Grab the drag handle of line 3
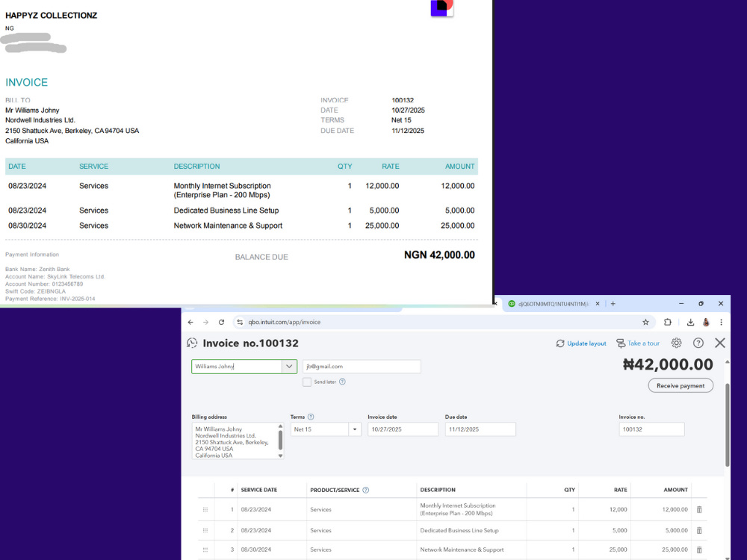Image resolution: width=747 pixels, height=560 pixels. 205,550
